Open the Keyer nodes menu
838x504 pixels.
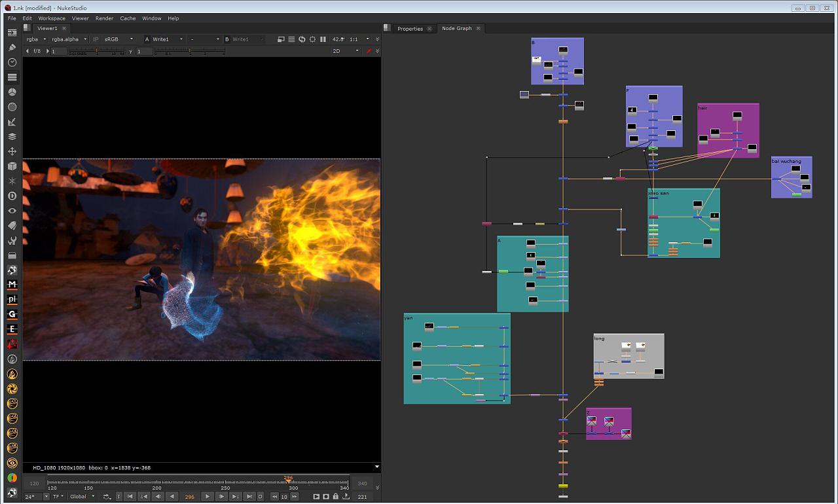point(12,122)
